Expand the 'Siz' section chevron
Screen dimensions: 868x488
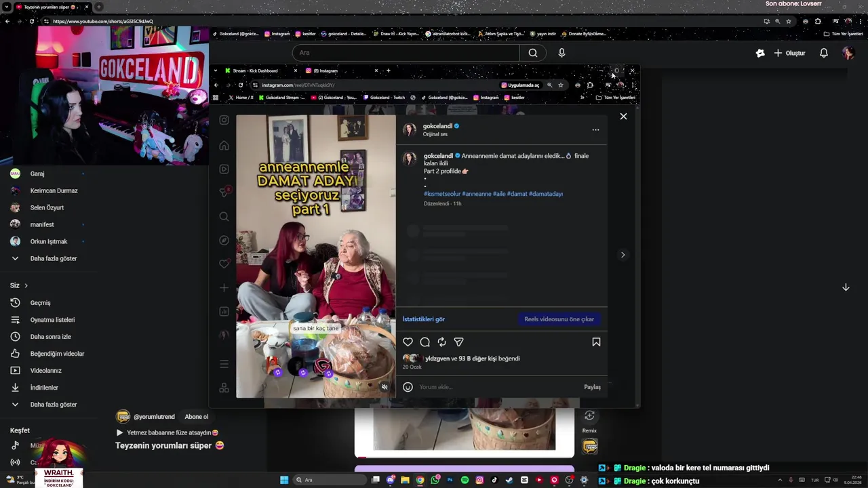(26, 285)
